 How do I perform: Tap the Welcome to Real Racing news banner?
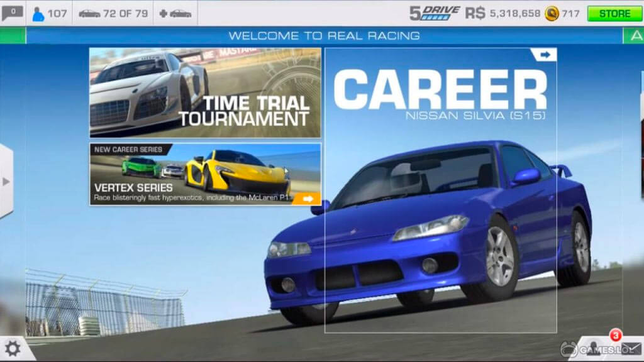pyautogui.click(x=325, y=36)
